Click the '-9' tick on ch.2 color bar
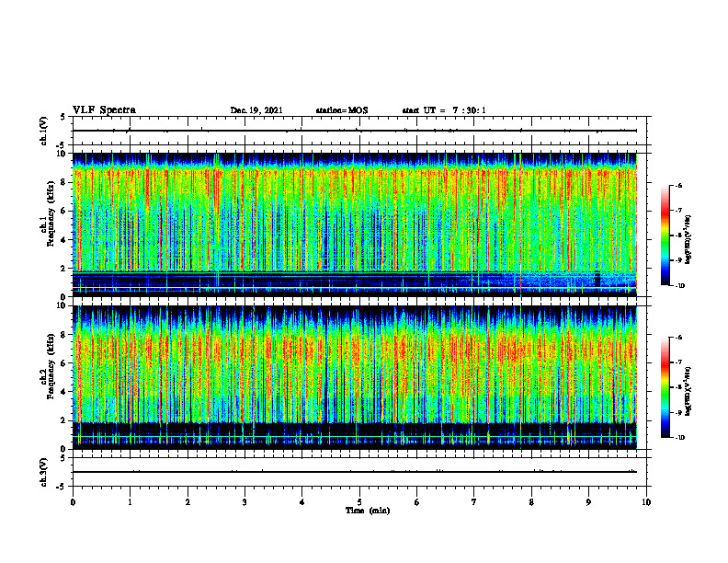The height and width of the screenshot is (563, 728). point(678,412)
